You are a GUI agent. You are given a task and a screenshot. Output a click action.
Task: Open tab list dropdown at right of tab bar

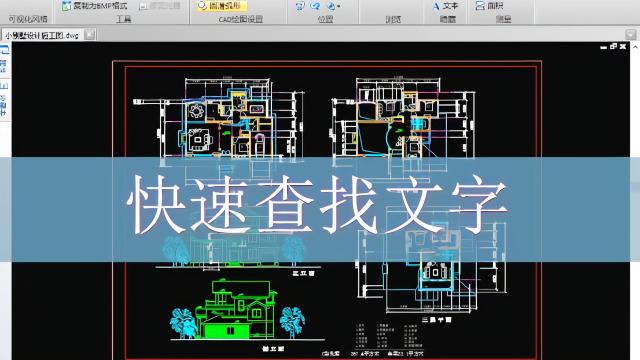631,35
